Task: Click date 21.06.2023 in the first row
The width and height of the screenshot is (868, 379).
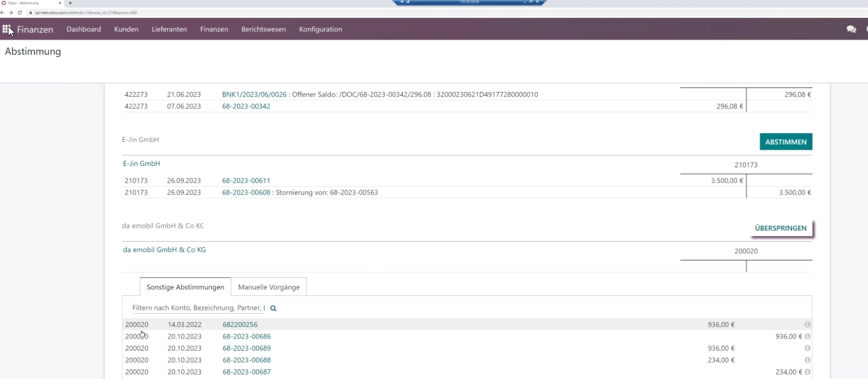Action: pyautogui.click(x=184, y=95)
